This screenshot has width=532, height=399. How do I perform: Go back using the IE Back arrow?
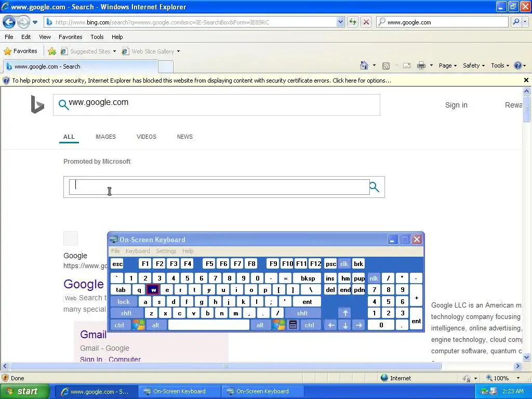pyautogui.click(x=9, y=22)
